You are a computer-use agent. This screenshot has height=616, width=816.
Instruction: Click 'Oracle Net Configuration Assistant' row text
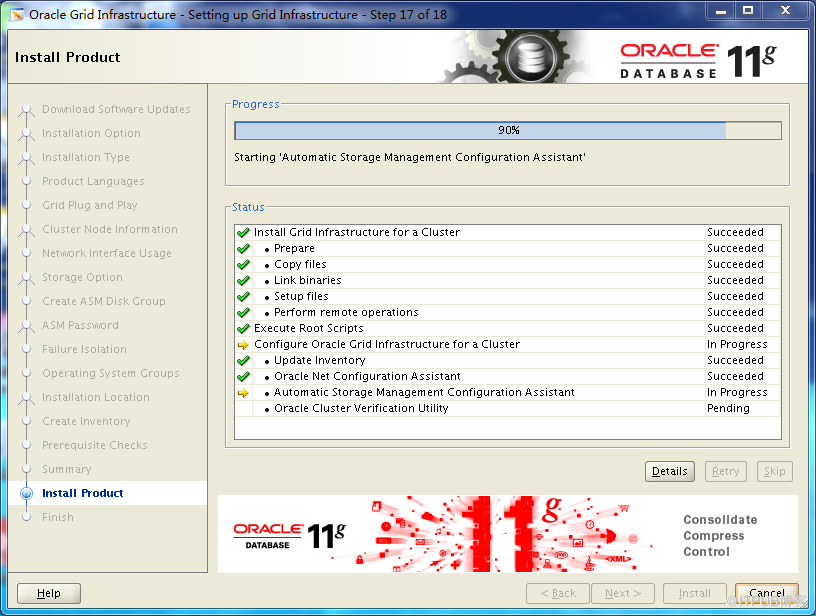tap(367, 376)
